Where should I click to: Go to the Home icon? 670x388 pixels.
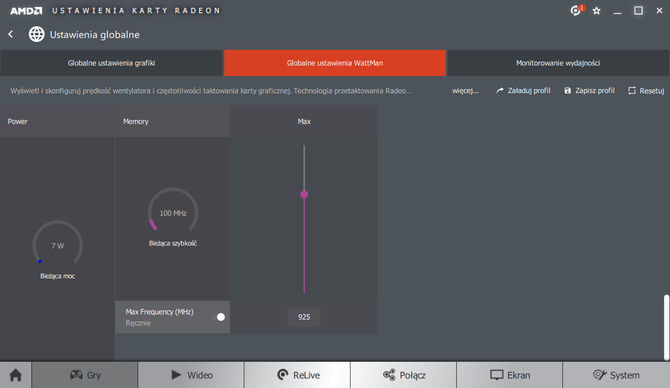16,375
